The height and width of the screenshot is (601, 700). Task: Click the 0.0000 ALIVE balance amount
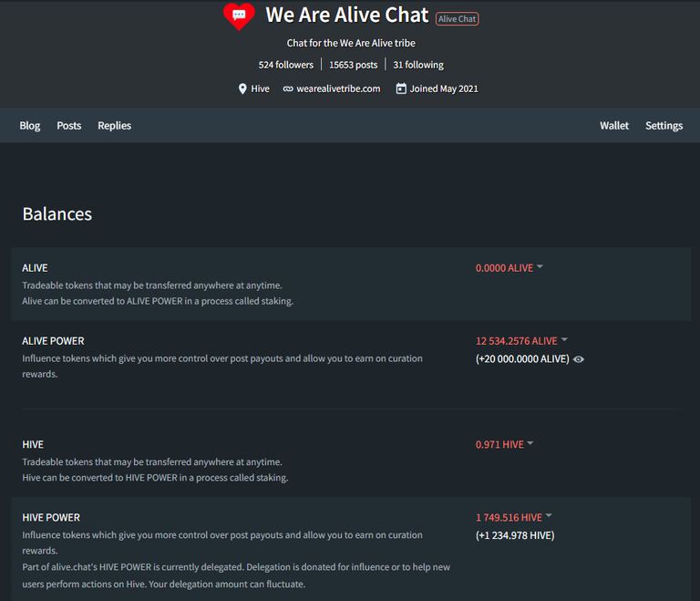504,268
